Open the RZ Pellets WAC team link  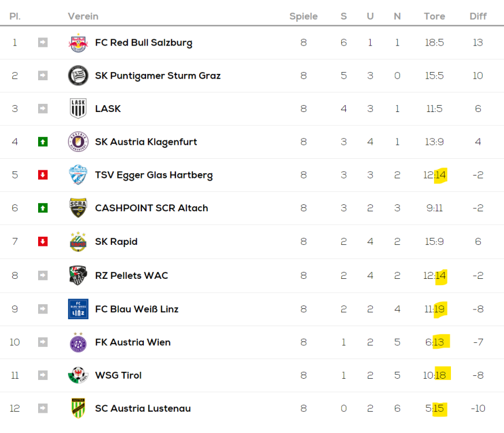click(131, 275)
